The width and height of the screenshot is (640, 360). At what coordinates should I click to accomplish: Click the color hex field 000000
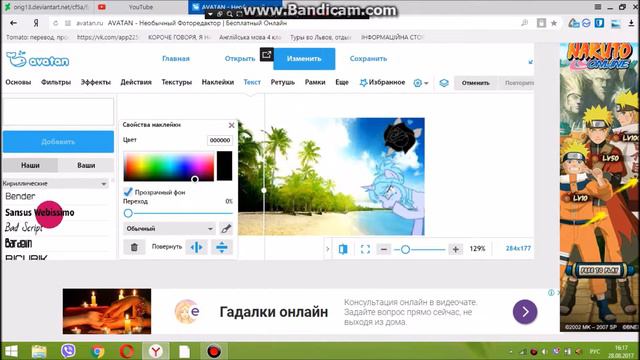[220, 140]
